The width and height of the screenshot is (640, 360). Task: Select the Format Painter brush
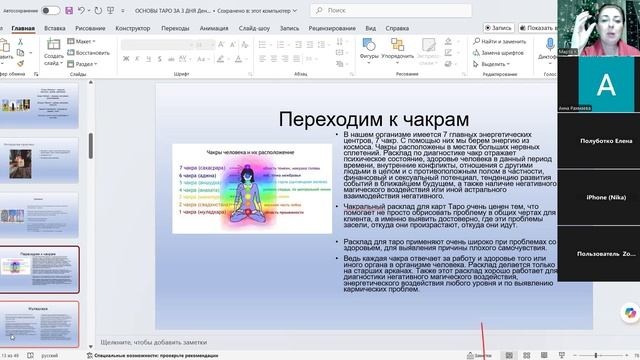click(x=20, y=64)
